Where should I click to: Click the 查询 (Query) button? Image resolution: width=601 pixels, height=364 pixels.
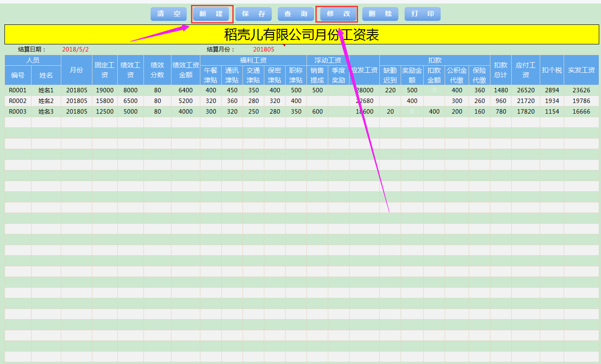pyautogui.click(x=296, y=14)
